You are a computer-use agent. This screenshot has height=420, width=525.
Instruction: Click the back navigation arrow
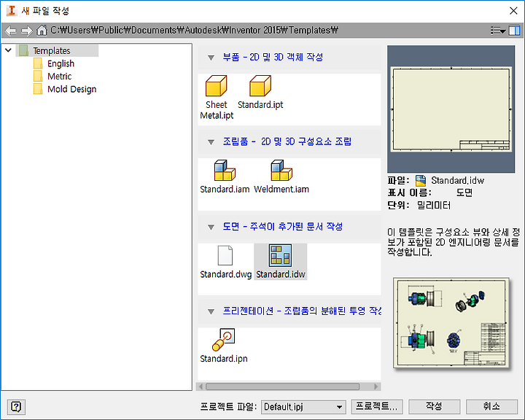(x=11, y=31)
